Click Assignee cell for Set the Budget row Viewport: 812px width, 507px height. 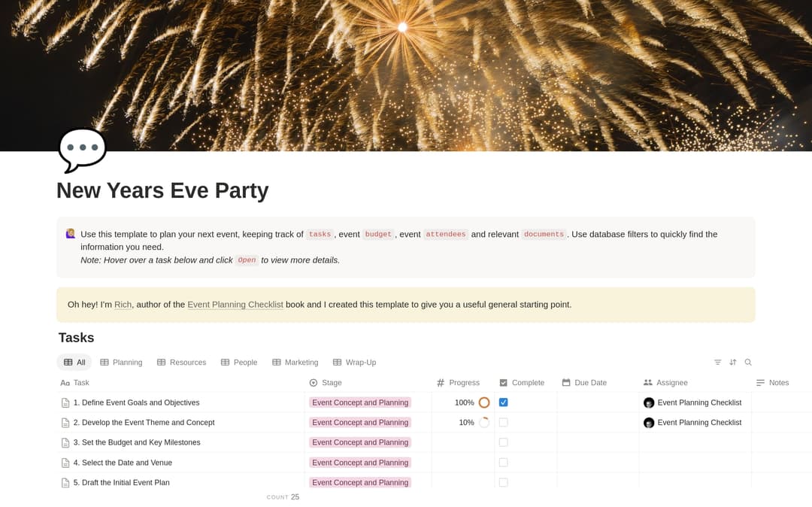(x=695, y=442)
